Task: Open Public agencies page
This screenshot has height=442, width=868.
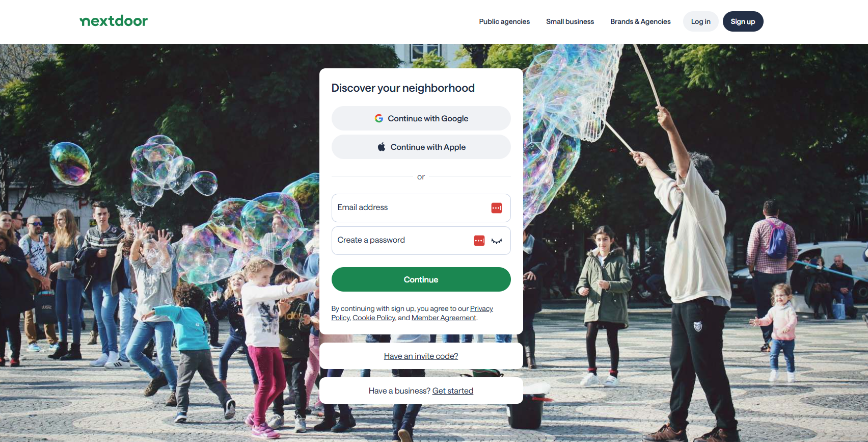Action: coord(504,21)
